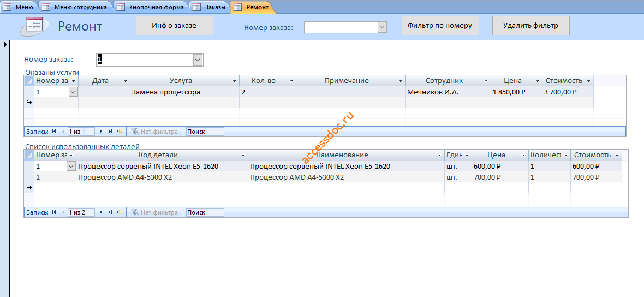The width and height of the screenshot is (644, 297).
Task: Click the 3 700,00 ₽ cost cell
Action: coord(568,92)
